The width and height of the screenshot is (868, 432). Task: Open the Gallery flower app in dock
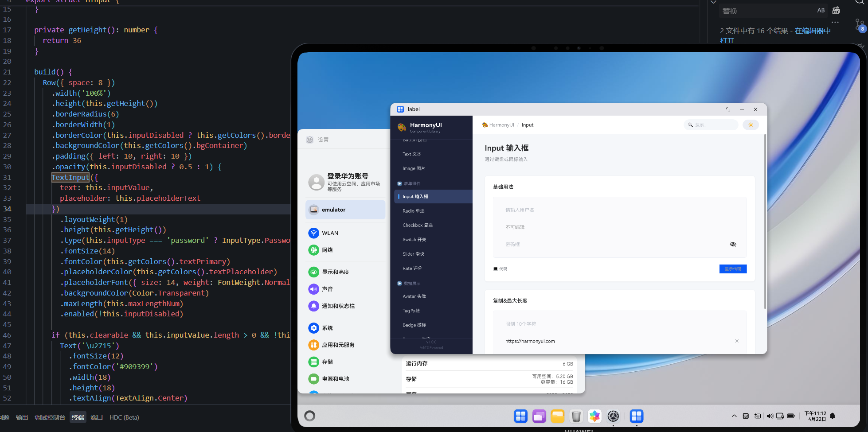tap(594, 416)
